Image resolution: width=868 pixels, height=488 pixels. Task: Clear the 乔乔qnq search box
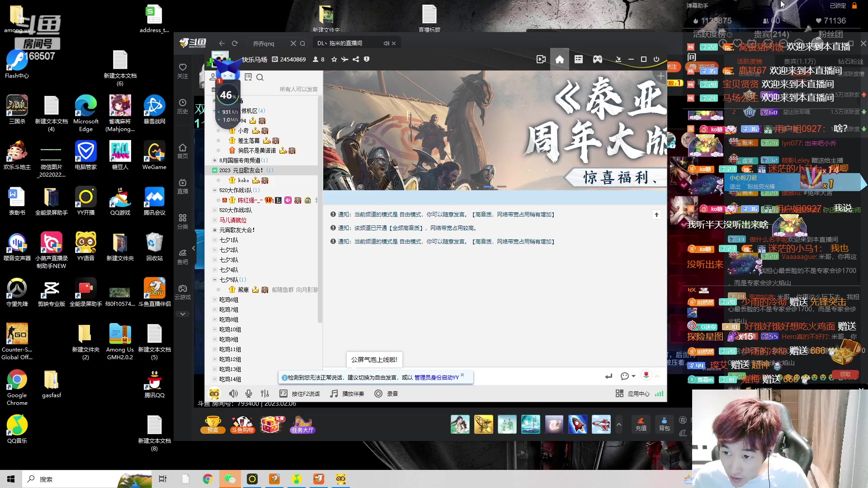(x=293, y=43)
